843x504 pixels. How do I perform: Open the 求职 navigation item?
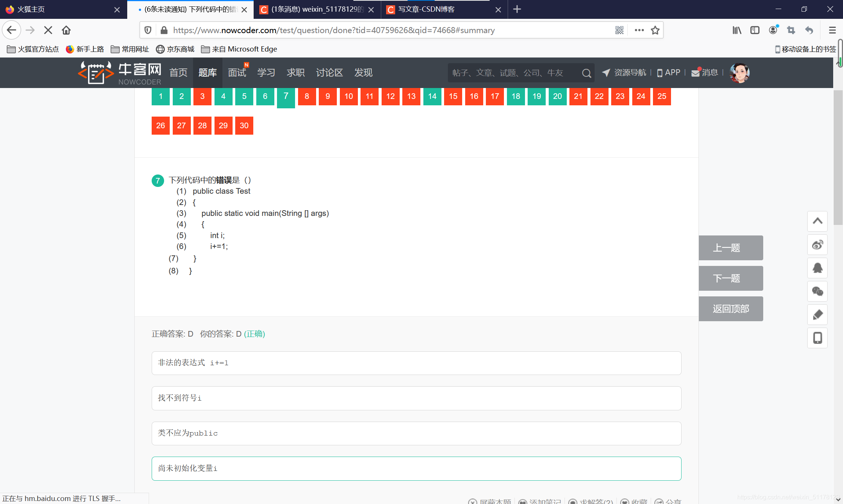point(296,73)
